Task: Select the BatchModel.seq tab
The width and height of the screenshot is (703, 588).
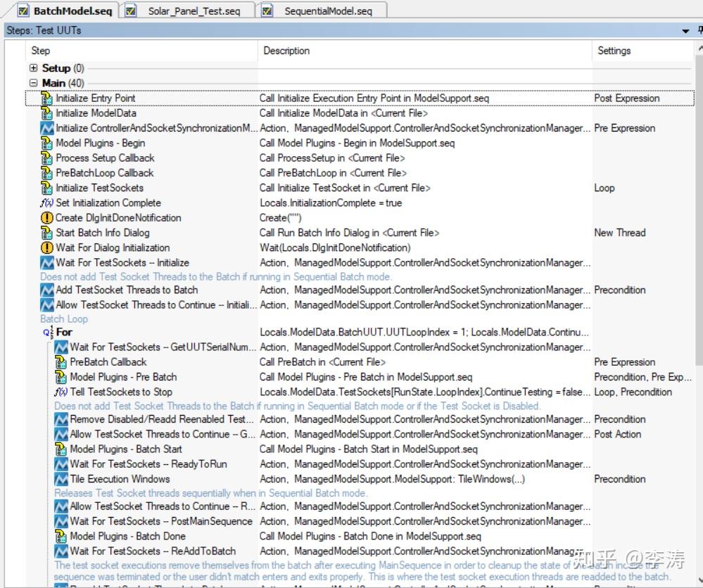Action: (72, 11)
